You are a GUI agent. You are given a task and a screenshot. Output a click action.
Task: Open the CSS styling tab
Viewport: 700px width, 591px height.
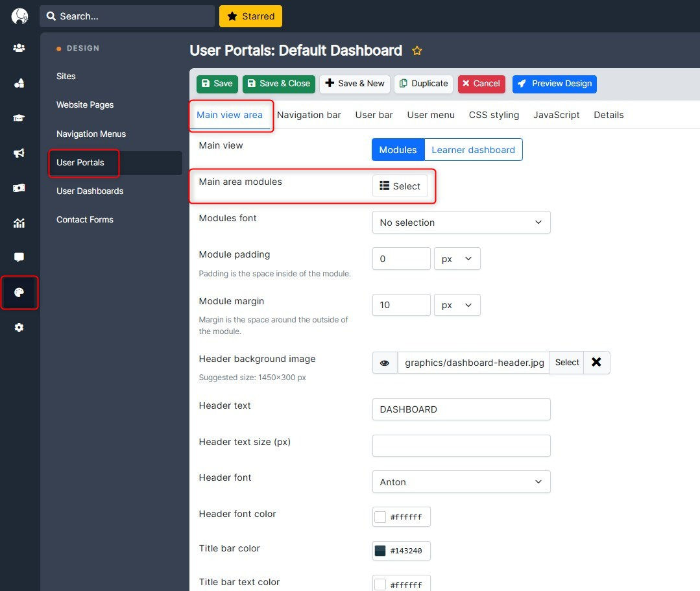[494, 115]
